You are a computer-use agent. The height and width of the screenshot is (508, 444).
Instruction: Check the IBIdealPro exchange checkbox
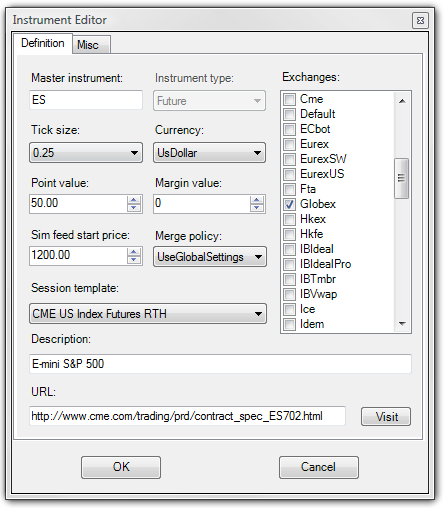[289, 264]
